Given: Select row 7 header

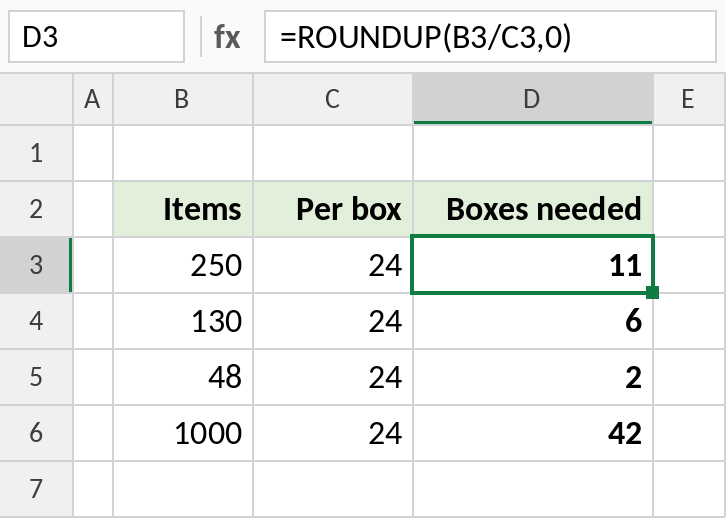Looking at the screenshot, I should click(x=36, y=489).
